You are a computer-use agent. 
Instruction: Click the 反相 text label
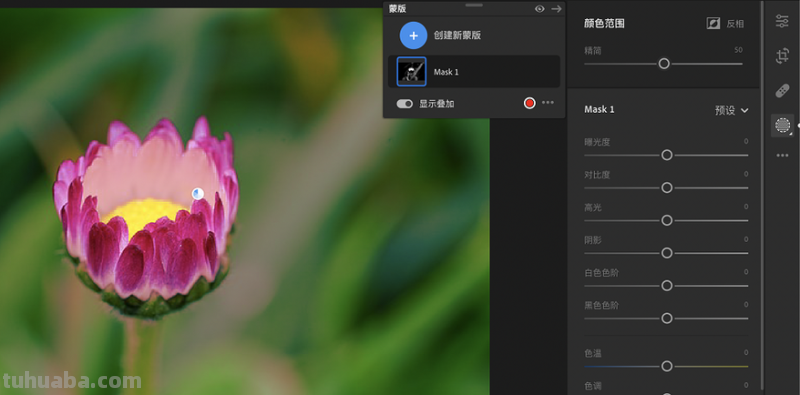point(735,24)
